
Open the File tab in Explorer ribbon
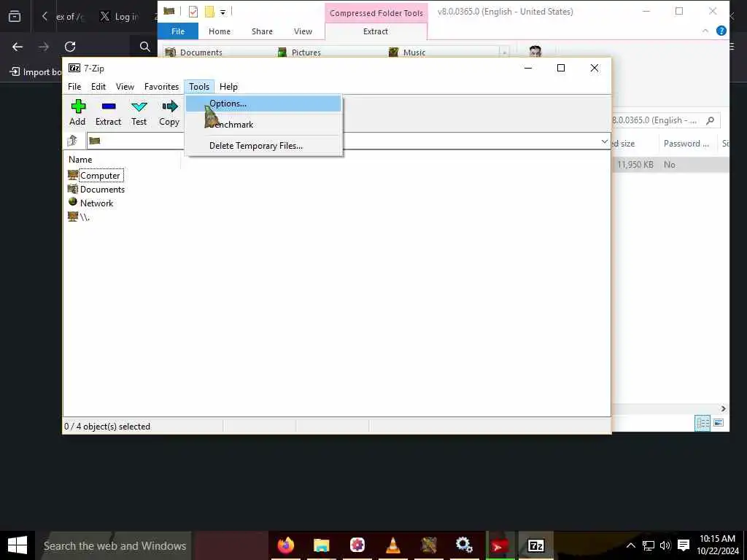point(178,31)
